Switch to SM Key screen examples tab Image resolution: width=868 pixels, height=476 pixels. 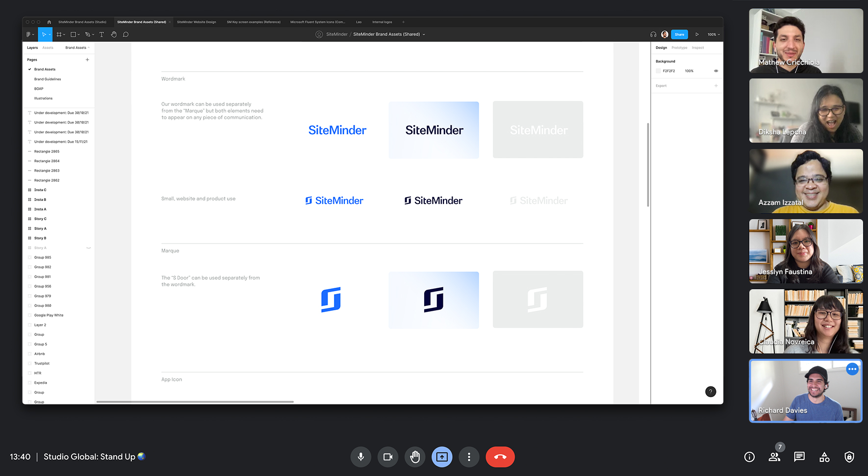[254, 22]
